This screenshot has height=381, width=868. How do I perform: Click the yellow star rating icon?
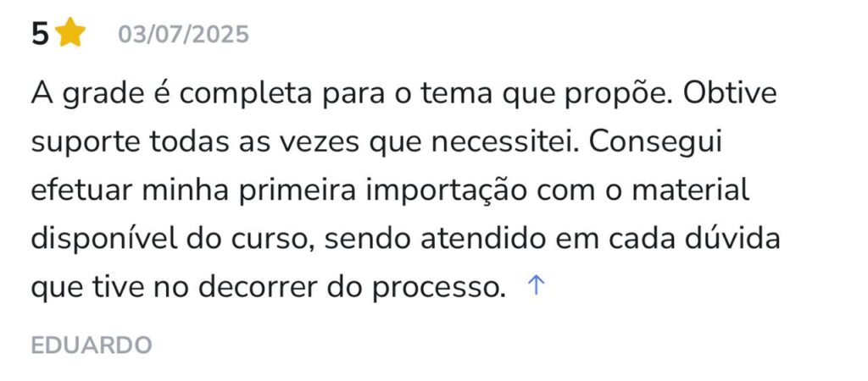pyautogui.click(x=72, y=34)
